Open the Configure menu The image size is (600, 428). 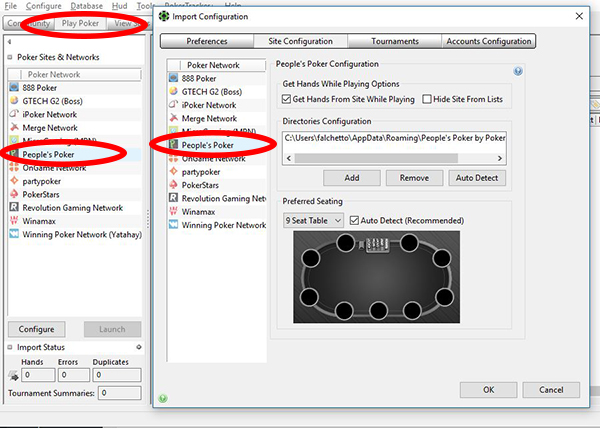click(x=43, y=6)
